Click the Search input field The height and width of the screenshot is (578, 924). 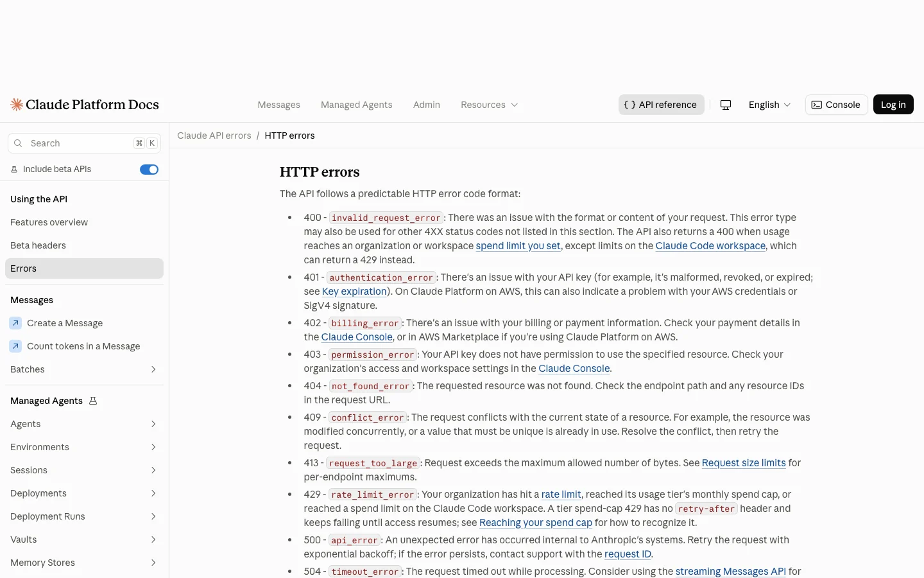point(84,143)
